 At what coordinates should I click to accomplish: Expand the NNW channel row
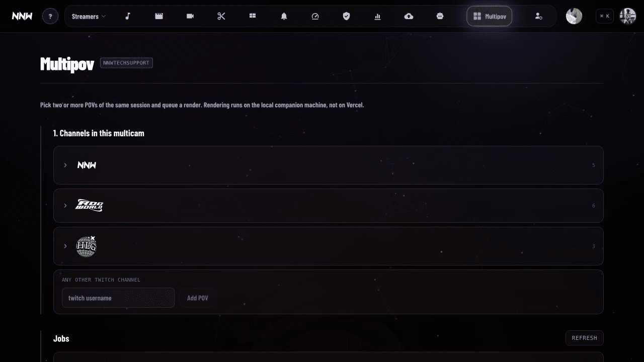click(x=329, y=165)
